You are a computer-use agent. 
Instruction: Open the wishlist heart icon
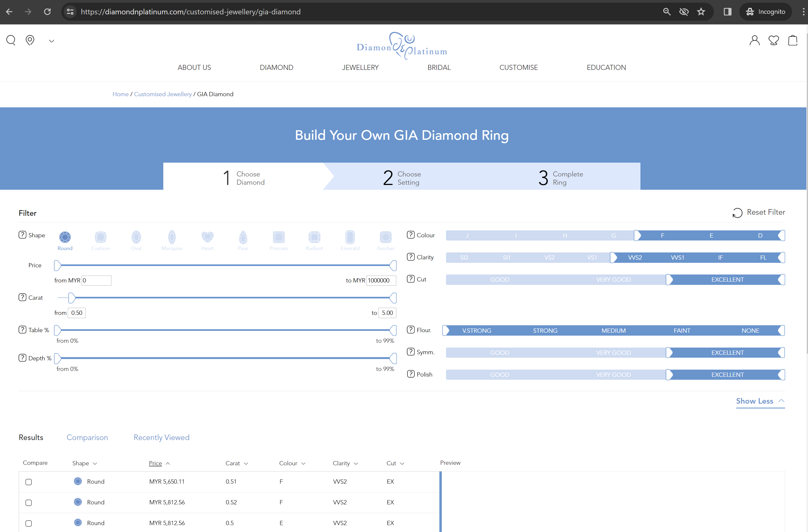pos(774,40)
